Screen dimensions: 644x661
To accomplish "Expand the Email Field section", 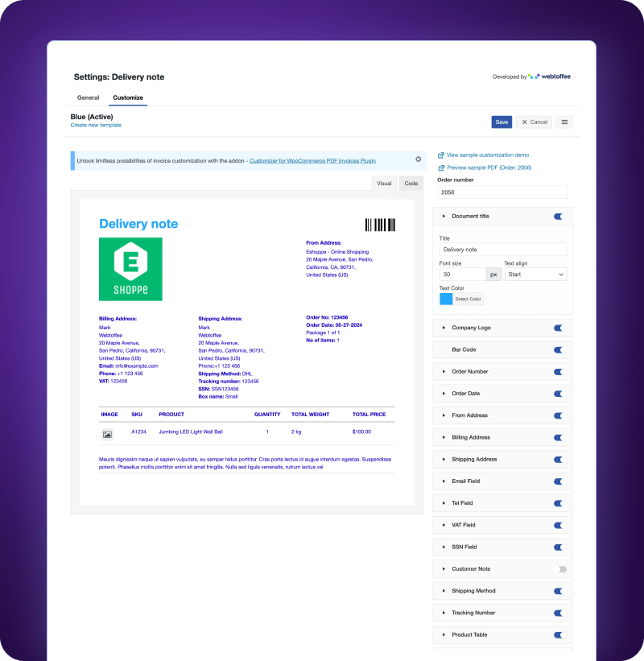I will (444, 481).
